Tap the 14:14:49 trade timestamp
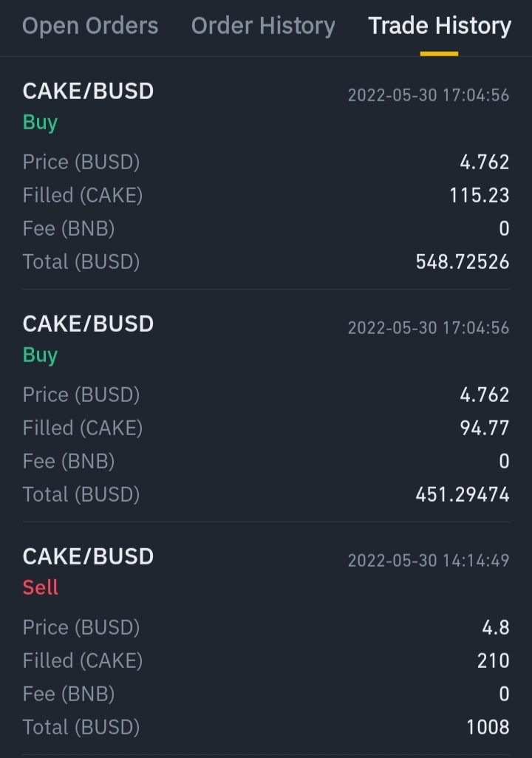The image size is (532, 758). (476, 560)
